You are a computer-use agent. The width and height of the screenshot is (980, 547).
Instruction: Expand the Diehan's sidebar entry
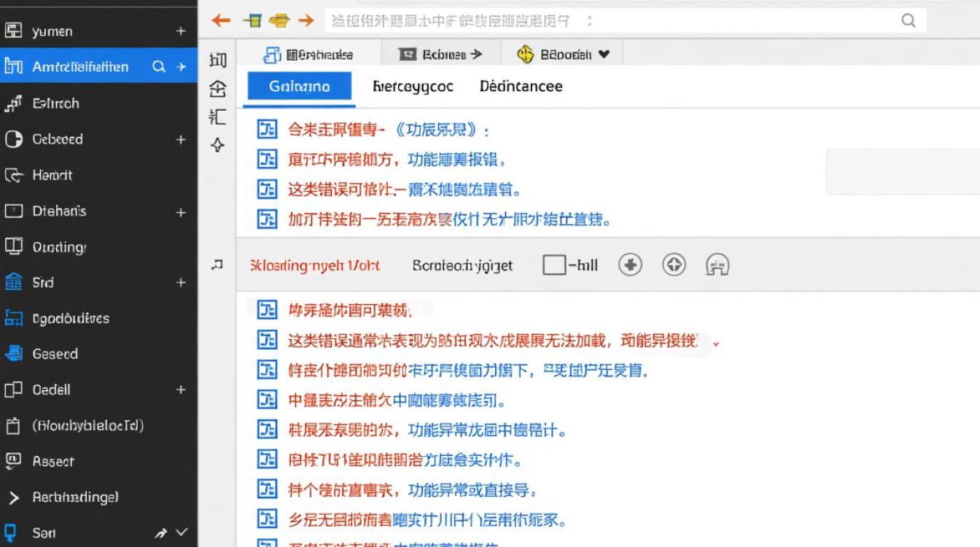pos(180,211)
